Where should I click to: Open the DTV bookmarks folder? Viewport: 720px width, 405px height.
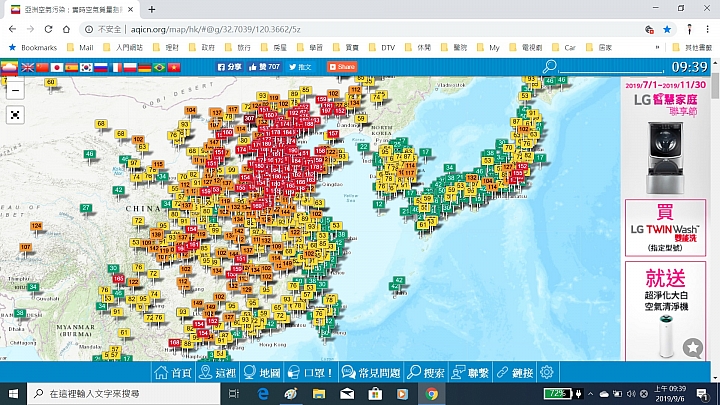pyautogui.click(x=382, y=47)
